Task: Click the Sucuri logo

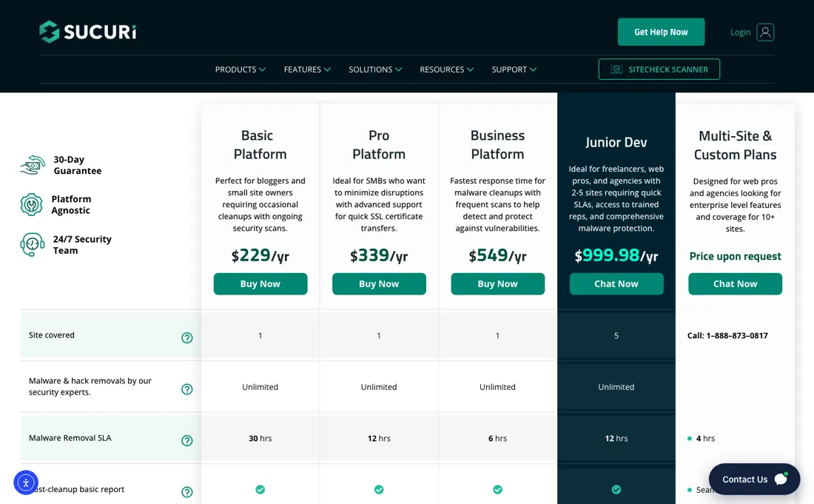Action: tap(88, 32)
